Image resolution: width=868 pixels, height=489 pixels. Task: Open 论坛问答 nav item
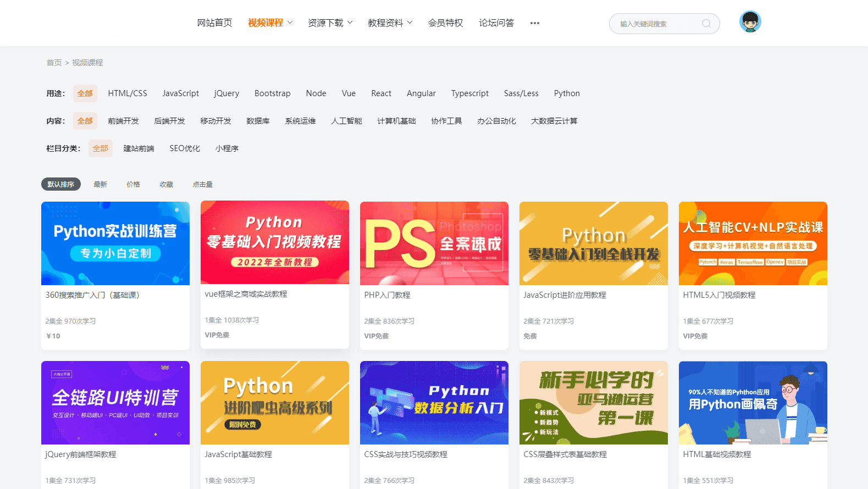point(496,23)
